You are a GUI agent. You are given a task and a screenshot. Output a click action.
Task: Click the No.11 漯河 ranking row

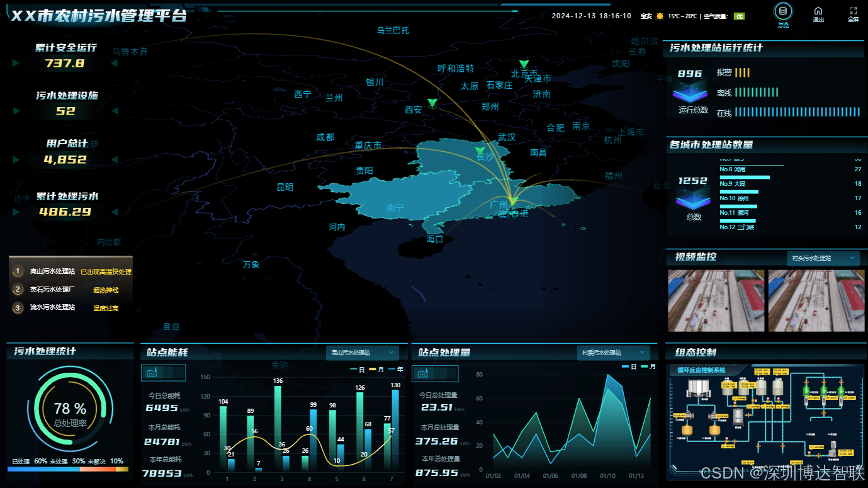tap(791, 216)
